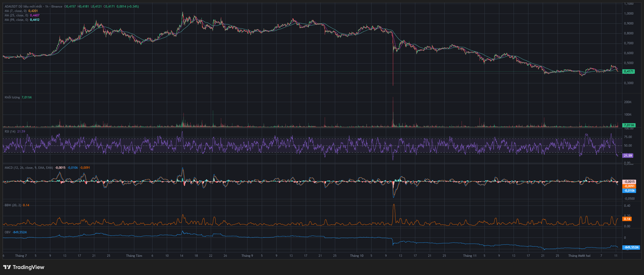Click the orange BBW tag 0.14

[627, 219]
